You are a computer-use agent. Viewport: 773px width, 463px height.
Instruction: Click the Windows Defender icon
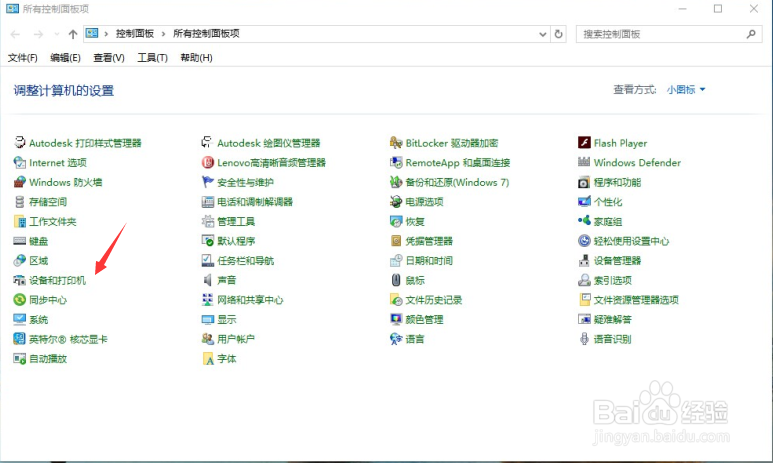(x=584, y=163)
